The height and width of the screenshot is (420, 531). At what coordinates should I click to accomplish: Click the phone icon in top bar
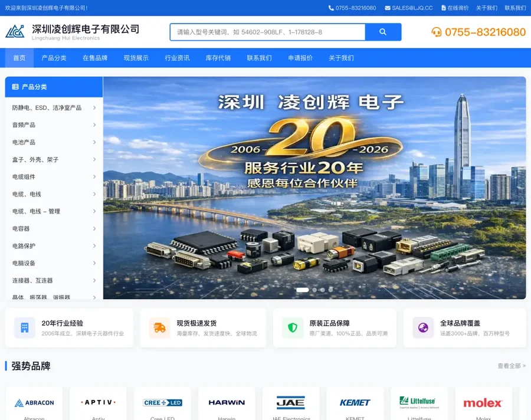(331, 8)
